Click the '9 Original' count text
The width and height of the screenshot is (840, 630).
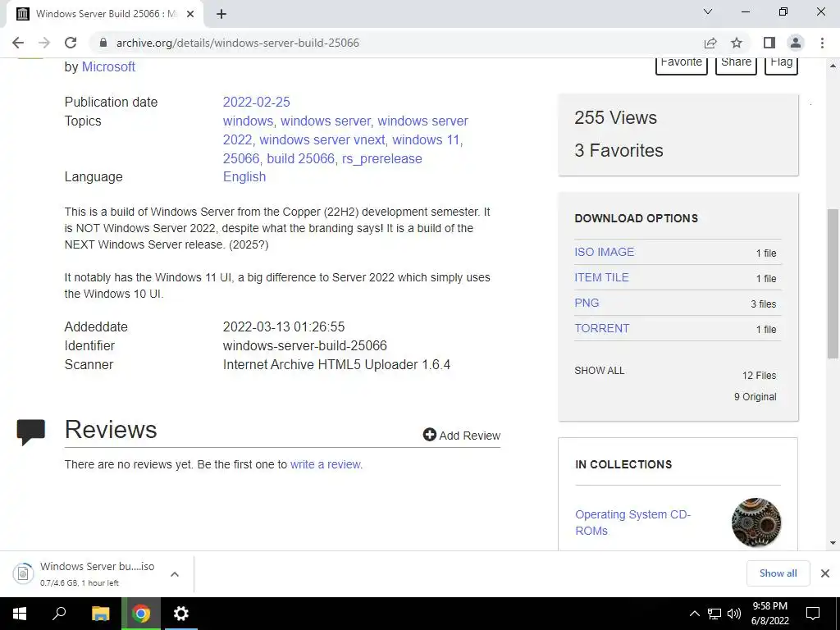pyautogui.click(x=755, y=397)
